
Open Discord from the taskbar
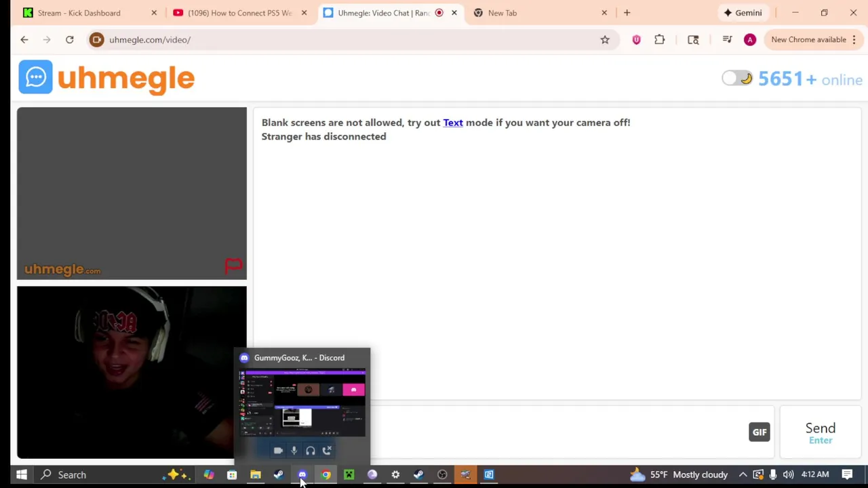[302, 474]
